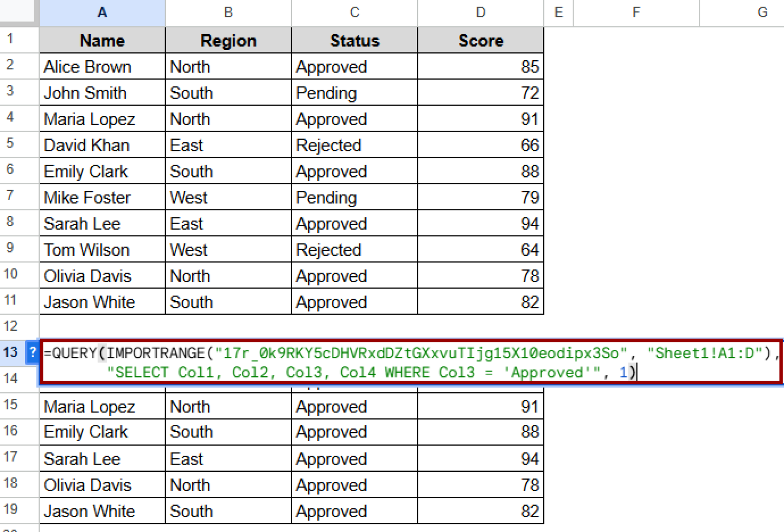The image size is (784, 532).
Task: Select the cell containing Alice Brown
Action: (x=102, y=66)
